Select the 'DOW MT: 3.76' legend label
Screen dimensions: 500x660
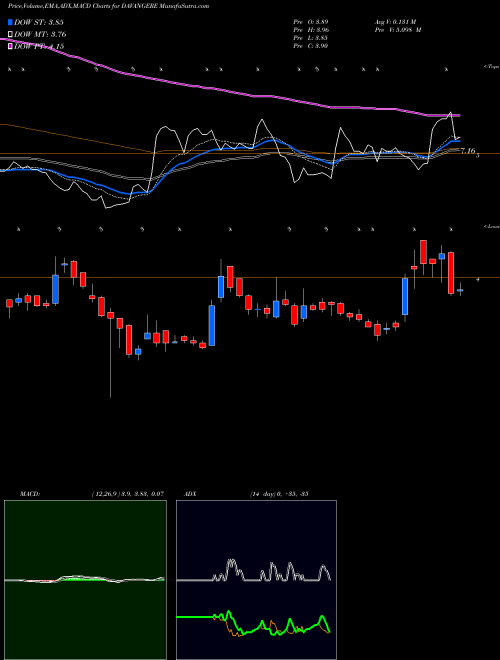point(40,35)
